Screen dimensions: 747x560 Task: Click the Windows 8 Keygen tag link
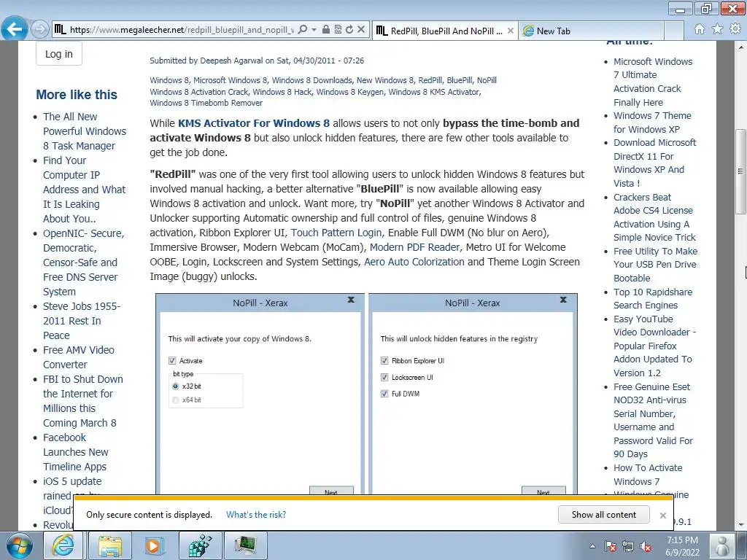(350, 92)
